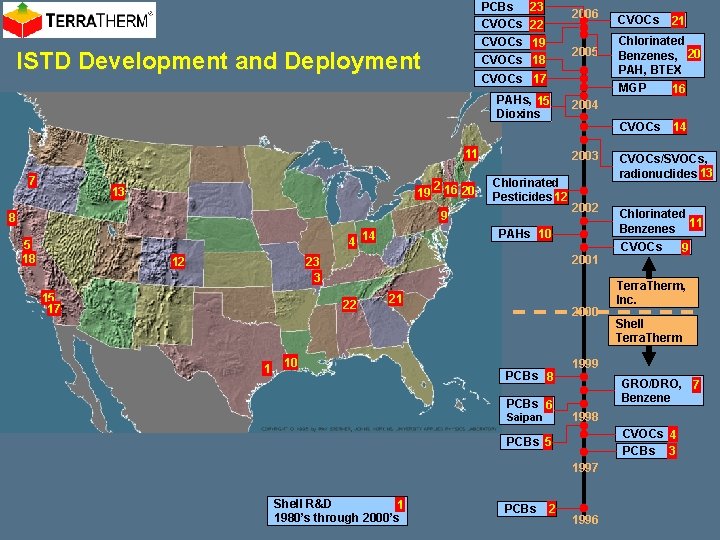Click map marker 14 in Ohio
This screenshot has height=540, width=720.
point(368,236)
